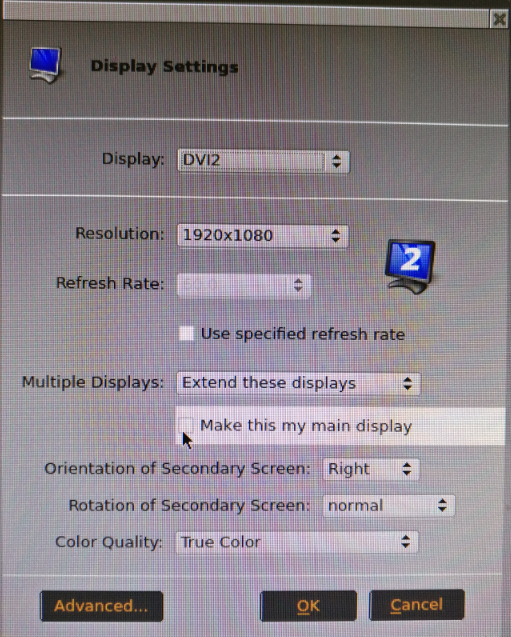Open the True Color quality selector

point(297,542)
